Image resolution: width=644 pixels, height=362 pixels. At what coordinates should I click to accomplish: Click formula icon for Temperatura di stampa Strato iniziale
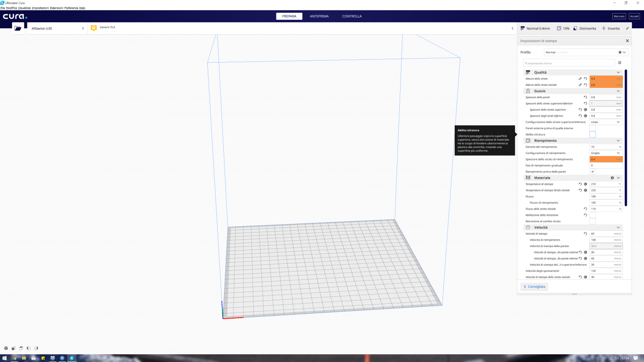click(x=585, y=190)
